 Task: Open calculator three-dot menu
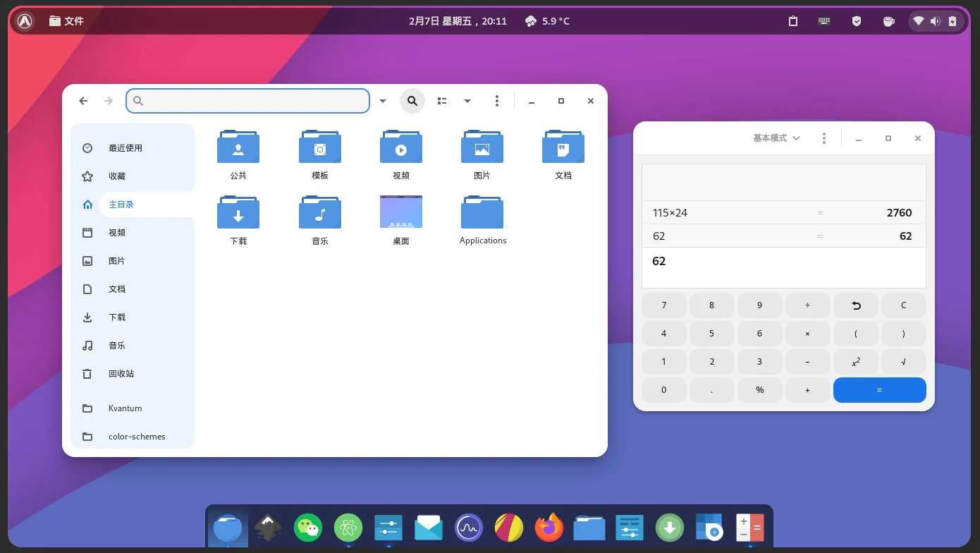pos(824,138)
